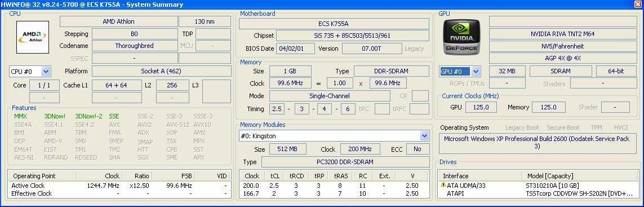Click the Memory Size 1 GB field

click(290, 71)
